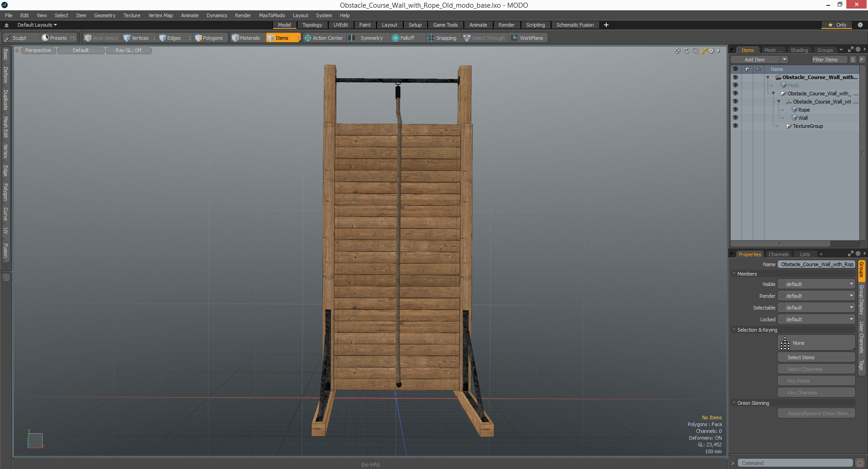Collapse the top scene item in tree

point(768,78)
